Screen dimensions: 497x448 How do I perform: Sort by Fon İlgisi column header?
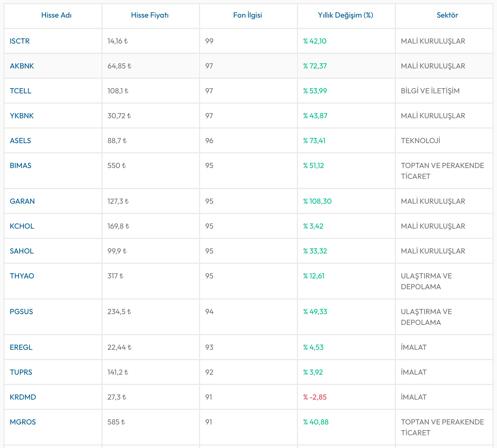click(248, 15)
